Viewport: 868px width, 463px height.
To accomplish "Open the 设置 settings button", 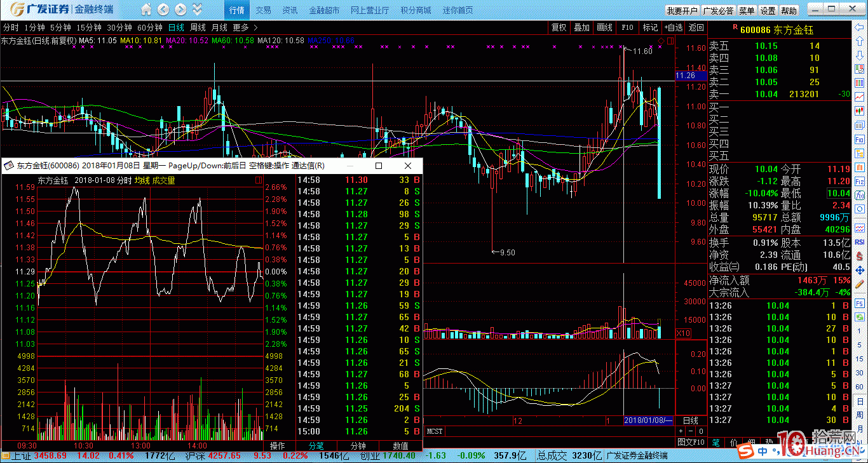I will (768, 11).
